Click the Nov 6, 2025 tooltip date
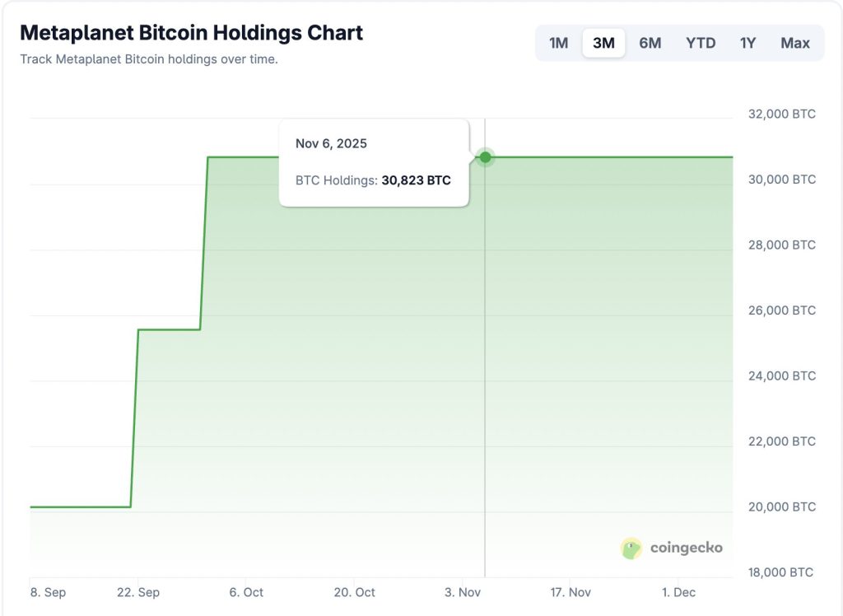The width and height of the screenshot is (843, 616). click(x=331, y=143)
